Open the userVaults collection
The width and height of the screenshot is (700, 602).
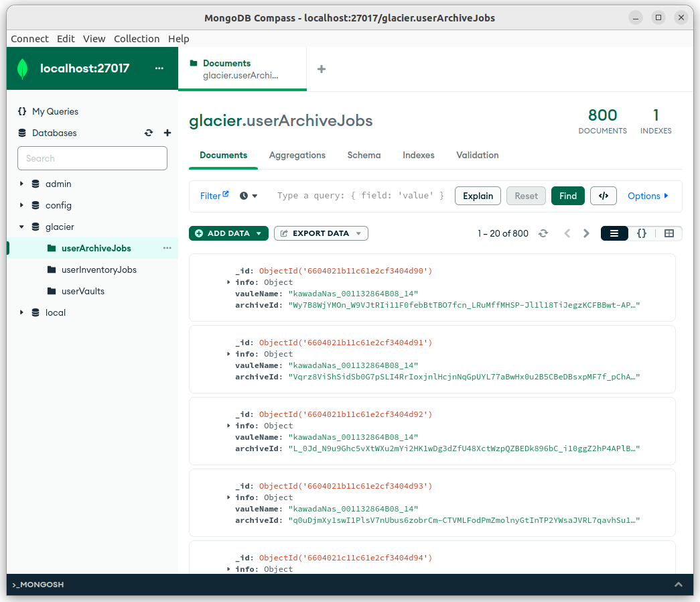[x=82, y=291]
